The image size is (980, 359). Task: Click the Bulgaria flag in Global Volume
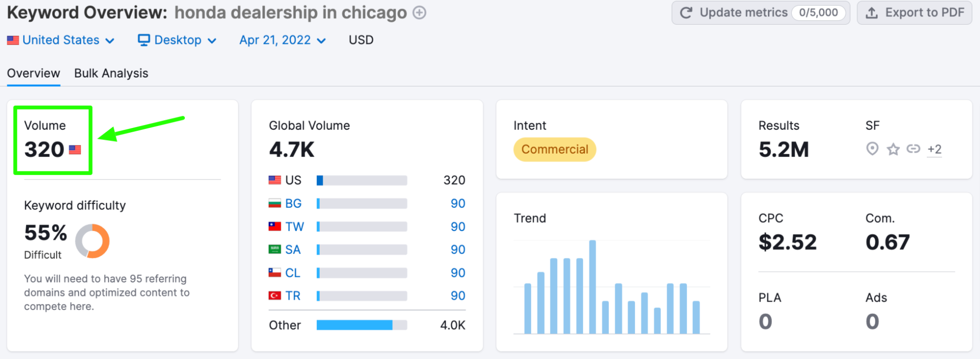[275, 203]
